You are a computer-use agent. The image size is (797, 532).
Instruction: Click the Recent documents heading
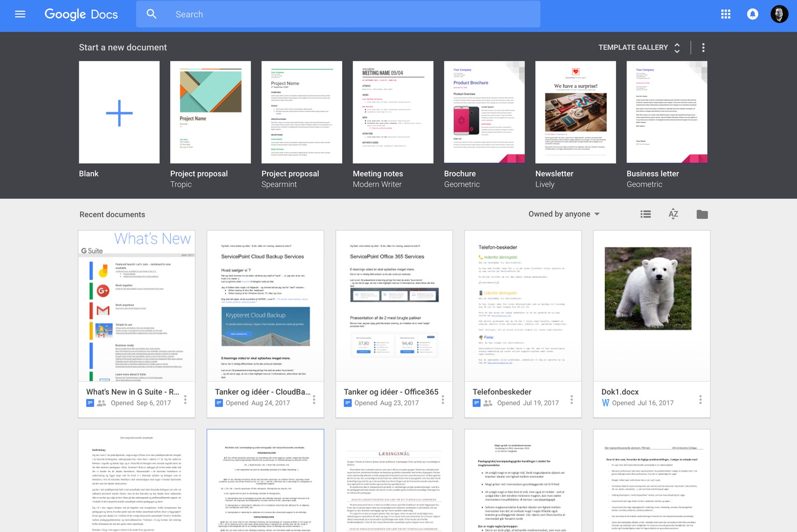pyautogui.click(x=112, y=214)
